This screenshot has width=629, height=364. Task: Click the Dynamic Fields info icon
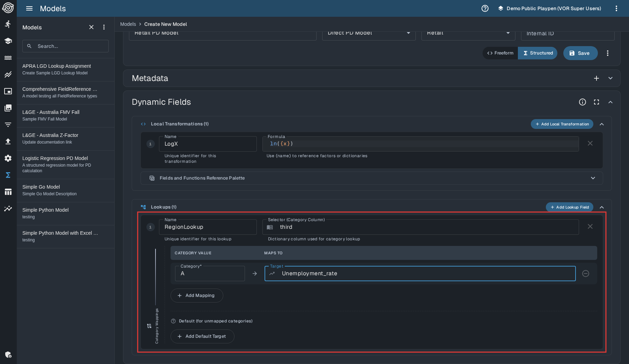pos(582,102)
